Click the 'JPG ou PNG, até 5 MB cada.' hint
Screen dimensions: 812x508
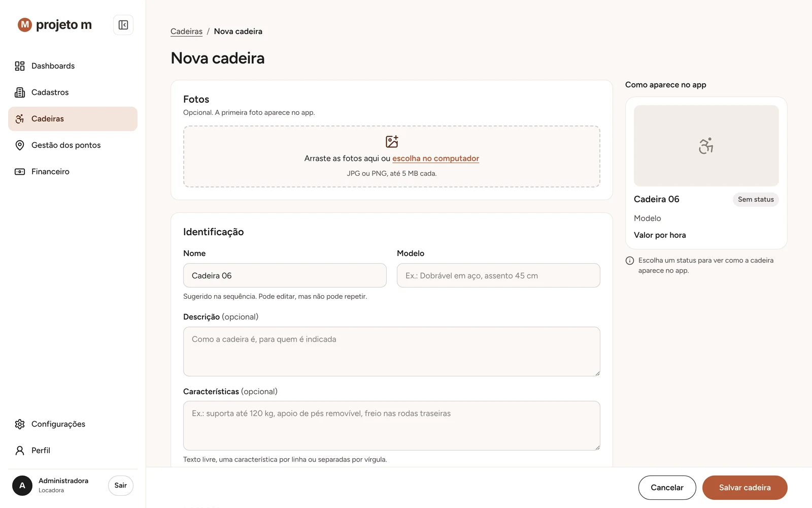click(x=392, y=174)
